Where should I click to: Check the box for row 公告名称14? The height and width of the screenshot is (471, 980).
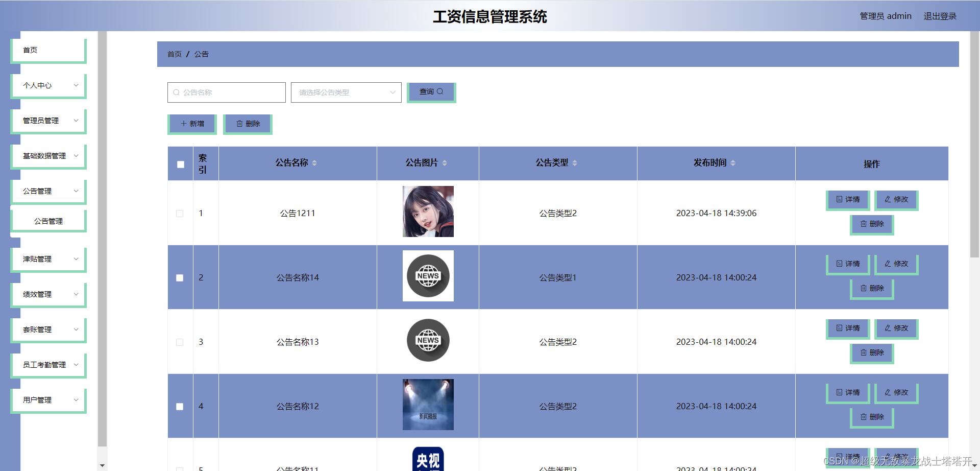coord(180,278)
